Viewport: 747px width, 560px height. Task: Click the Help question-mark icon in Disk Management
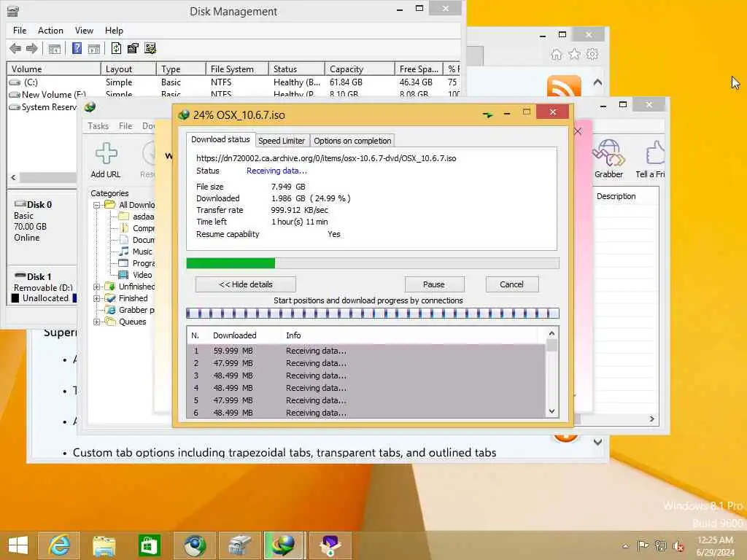[77, 48]
